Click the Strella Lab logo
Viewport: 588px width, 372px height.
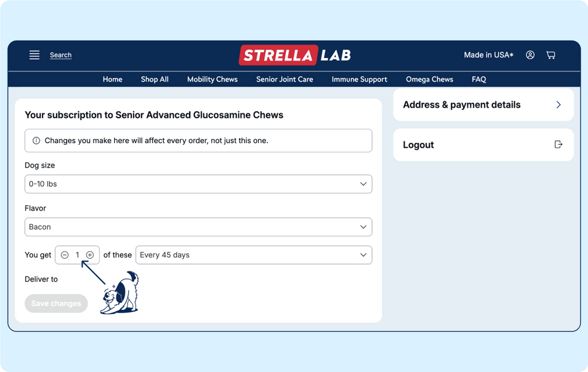[295, 55]
